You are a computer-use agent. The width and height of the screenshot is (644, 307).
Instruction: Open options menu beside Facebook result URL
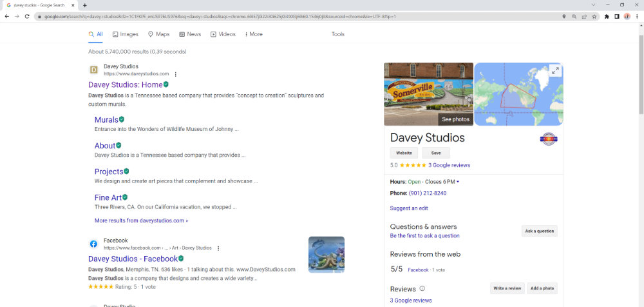point(218,248)
